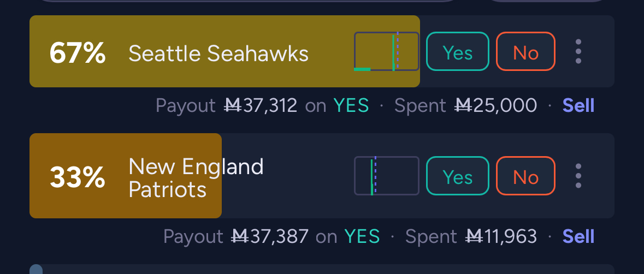The image size is (644, 274).
Task: Click the Seattle Seahawks mini position chart
Action: [x=387, y=51]
